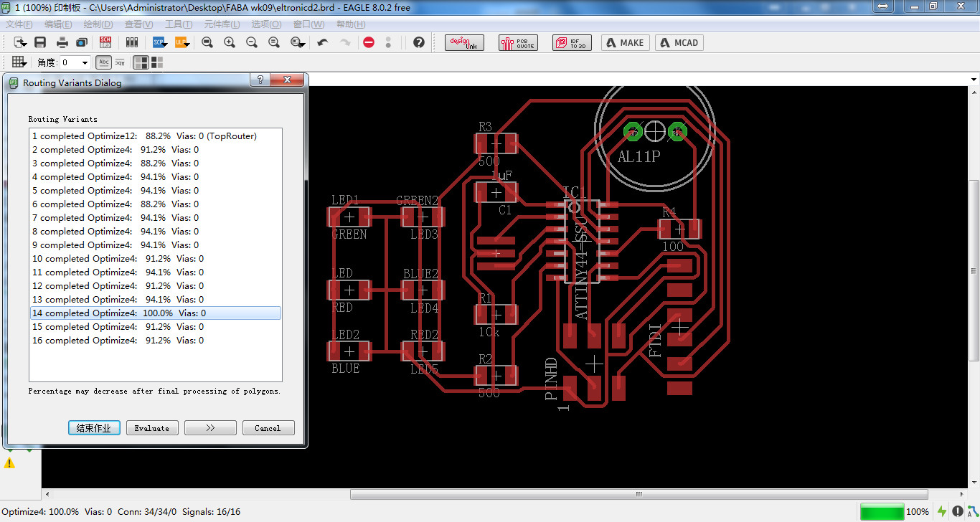Viewport: 980px width, 522px height.
Task: Select routing variant 6 at 88.2%
Action: point(156,204)
